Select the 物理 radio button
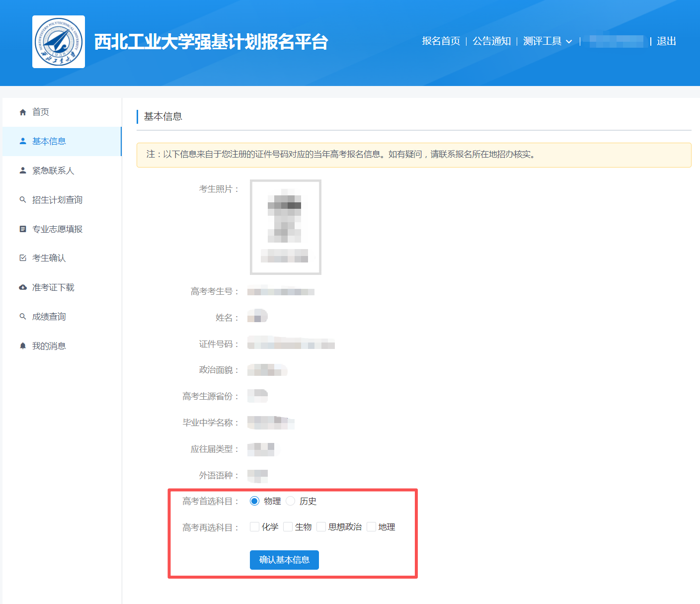This screenshot has width=700, height=604. [x=255, y=501]
